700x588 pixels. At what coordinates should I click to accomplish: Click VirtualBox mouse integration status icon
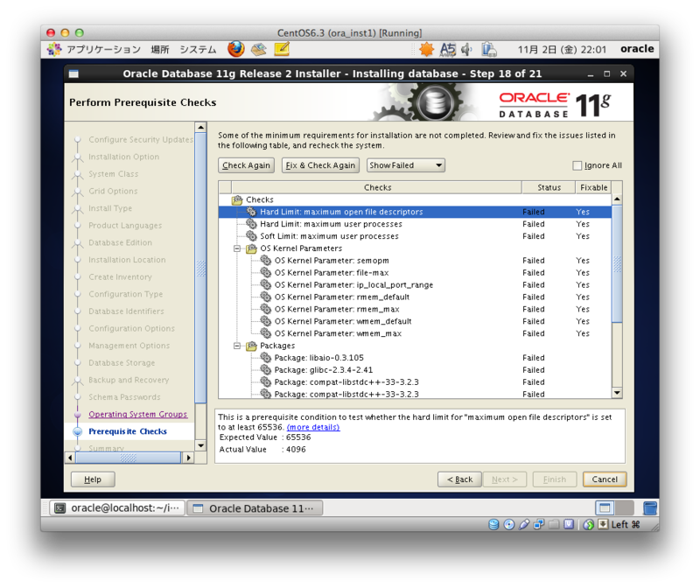pyautogui.click(x=588, y=525)
